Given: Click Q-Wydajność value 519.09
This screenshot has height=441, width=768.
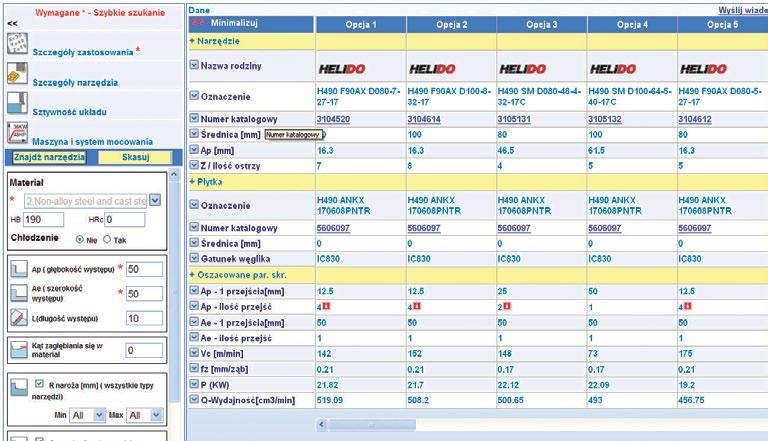Looking at the screenshot, I should 330,400.
